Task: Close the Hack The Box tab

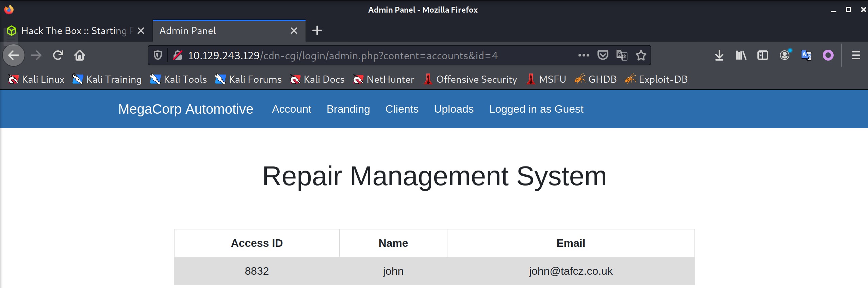Action: click(141, 31)
